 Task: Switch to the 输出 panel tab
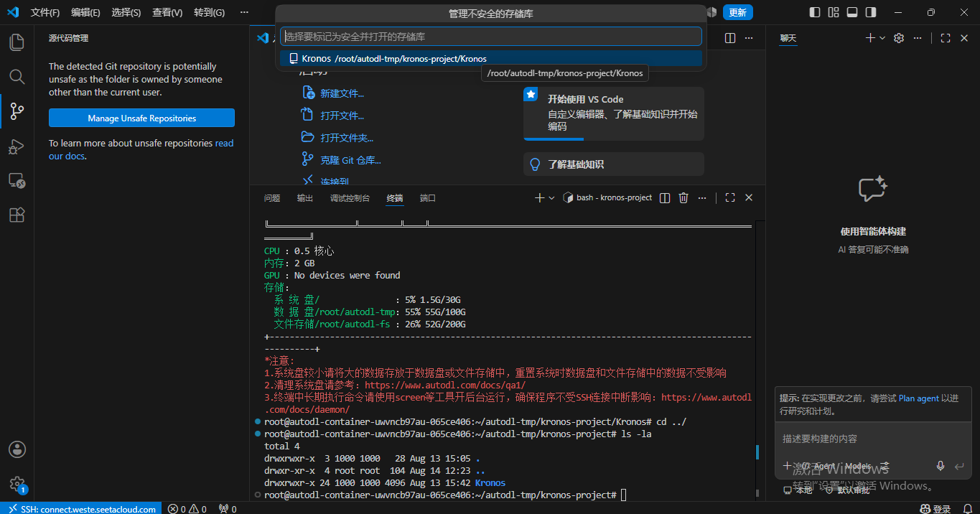[305, 197]
